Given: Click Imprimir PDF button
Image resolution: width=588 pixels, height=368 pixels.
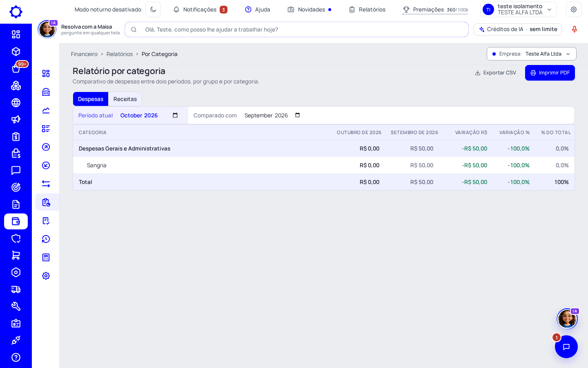Looking at the screenshot, I should 550,73.
